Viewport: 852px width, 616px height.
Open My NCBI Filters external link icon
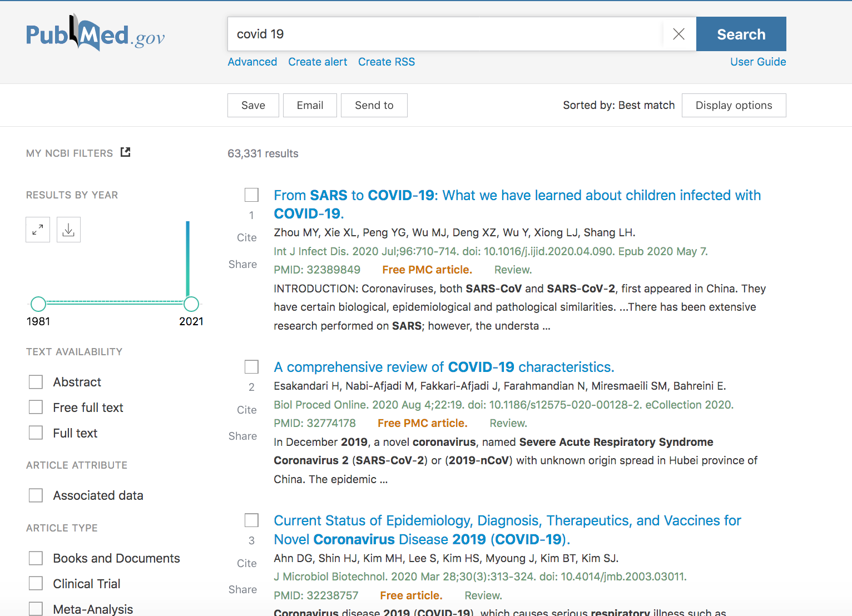tap(126, 152)
